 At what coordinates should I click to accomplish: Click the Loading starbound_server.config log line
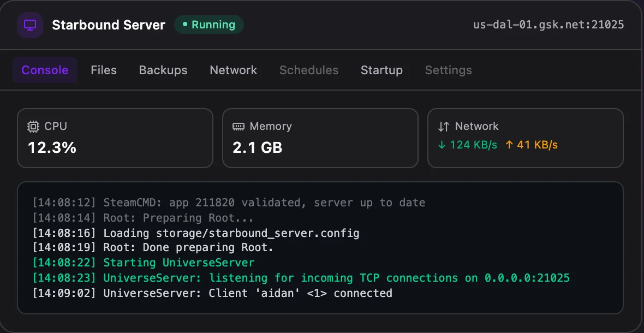[x=196, y=233]
